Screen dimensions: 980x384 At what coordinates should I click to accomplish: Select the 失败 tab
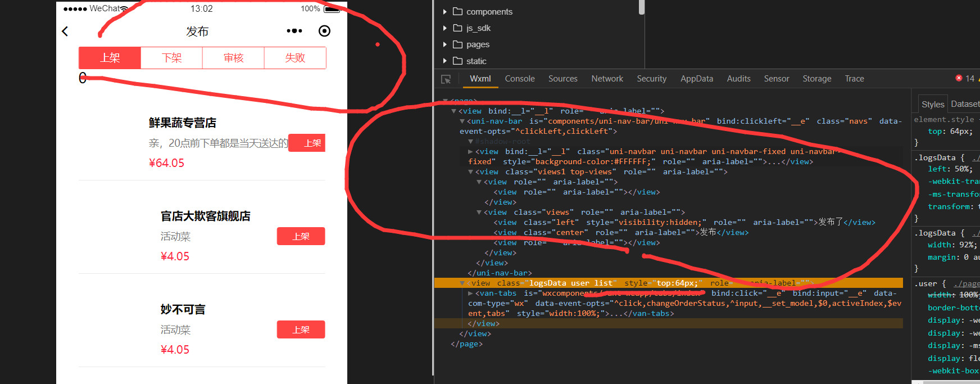[x=295, y=58]
